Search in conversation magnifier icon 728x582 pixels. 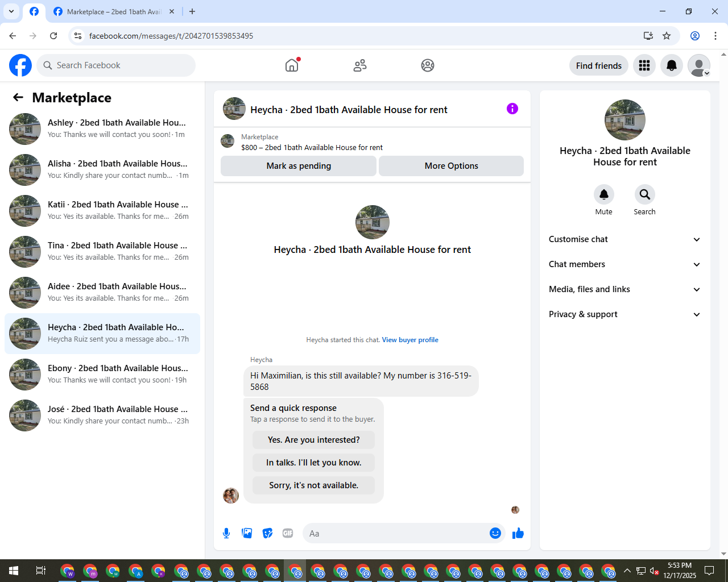[645, 194]
